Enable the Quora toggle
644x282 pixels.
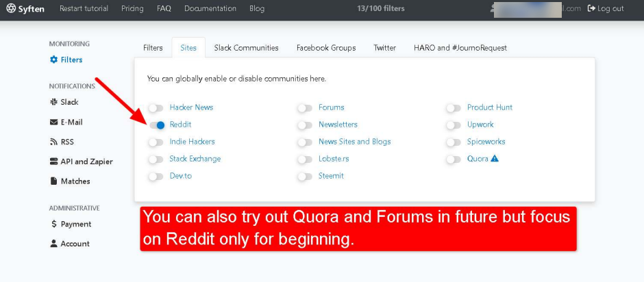(x=454, y=159)
